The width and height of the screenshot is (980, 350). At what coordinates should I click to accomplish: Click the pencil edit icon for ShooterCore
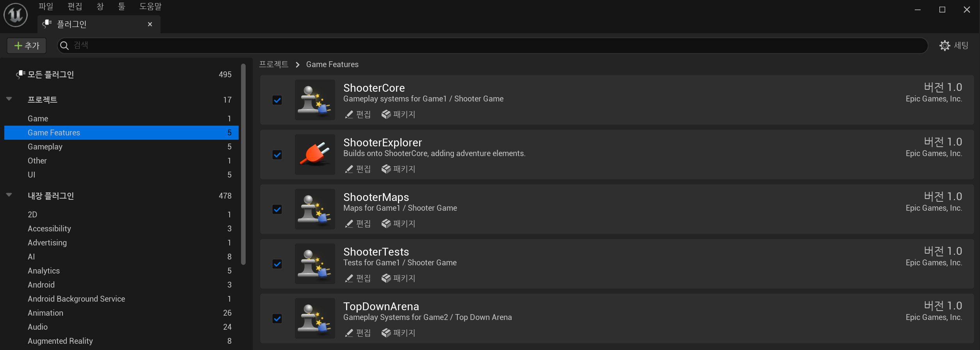tap(349, 114)
